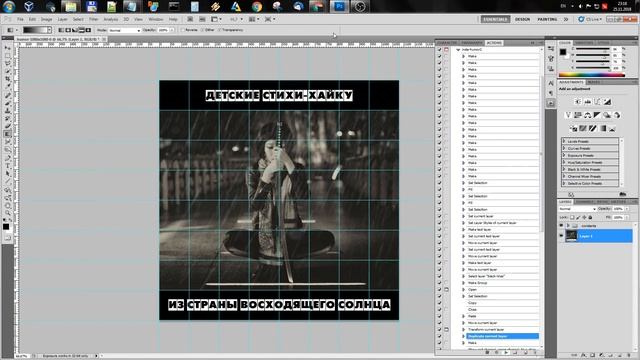The image size is (640, 360).
Task: Expand the Levels Presets list
Action: [564, 141]
